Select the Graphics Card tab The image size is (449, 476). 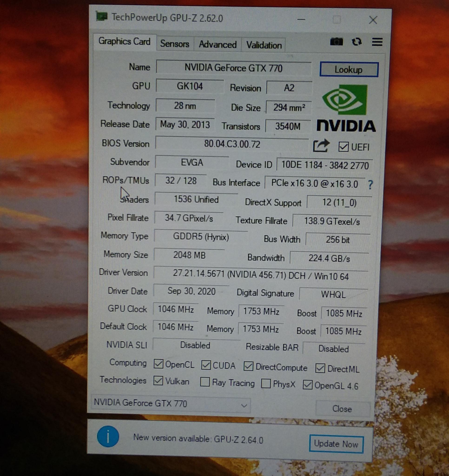click(x=125, y=41)
